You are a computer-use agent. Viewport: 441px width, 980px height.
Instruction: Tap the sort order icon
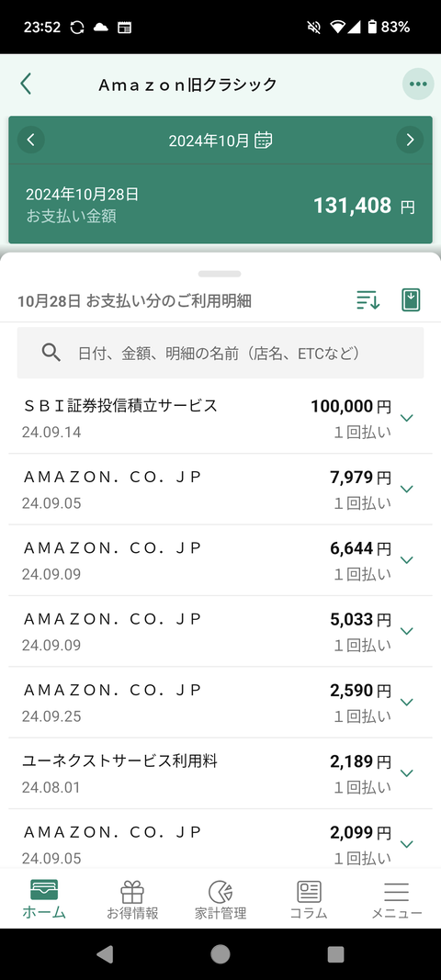368,300
